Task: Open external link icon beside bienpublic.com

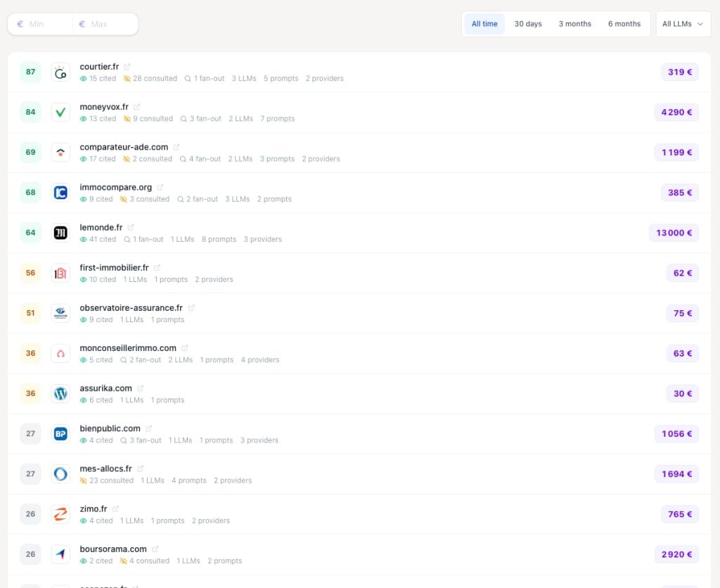Action: [x=148, y=428]
